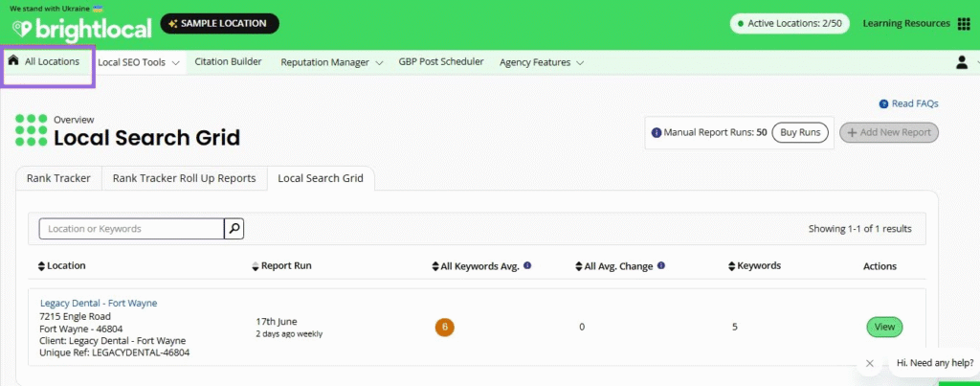The image size is (980, 386).
Task: Select the Local Search Grid tab
Action: pyautogui.click(x=321, y=178)
